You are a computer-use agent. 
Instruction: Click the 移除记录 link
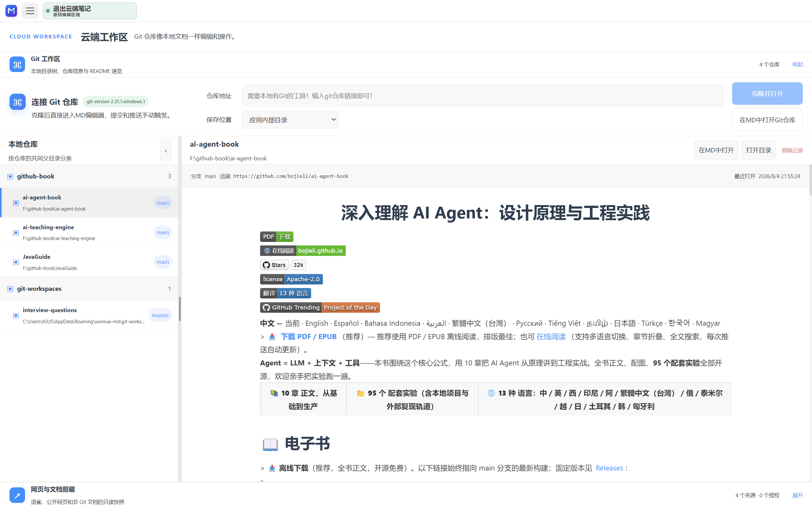(x=792, y=150)
